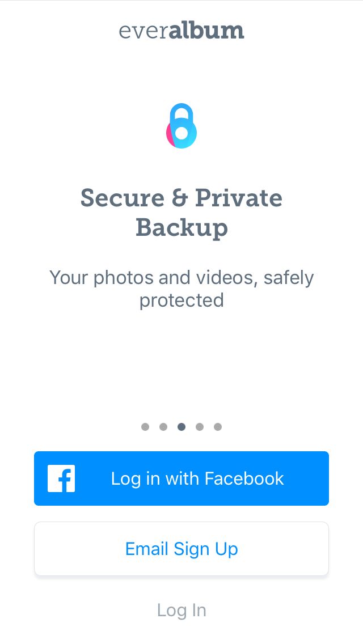Tap the word 'Facebook' on blue button
The height and width of the screenshot is (644, 363).
click(244, 478)
